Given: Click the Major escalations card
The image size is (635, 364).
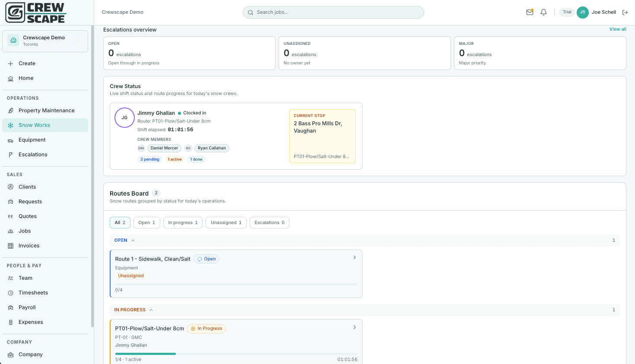Looking at the screenshot, I should [540, 53].
